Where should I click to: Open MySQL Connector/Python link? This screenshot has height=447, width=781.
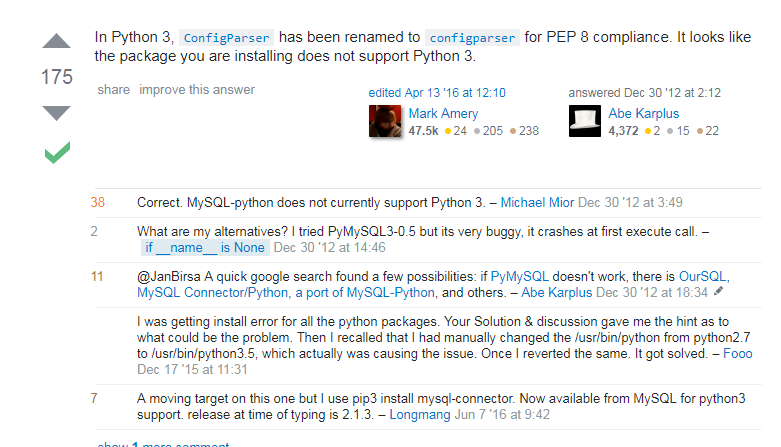point(212,293)
